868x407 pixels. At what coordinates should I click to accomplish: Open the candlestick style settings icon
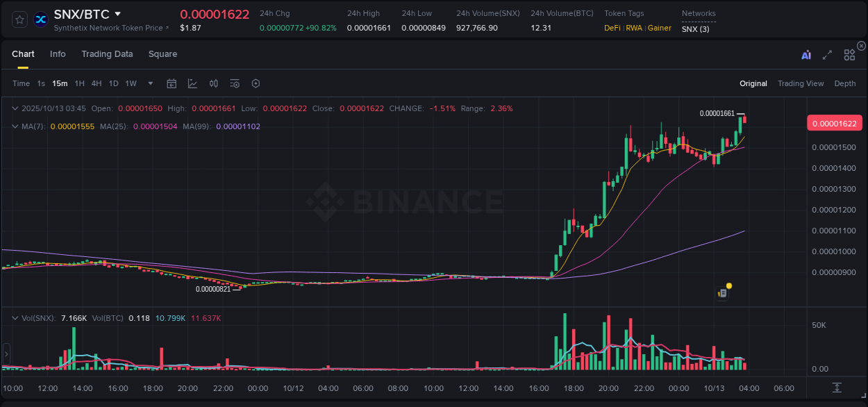214,83
